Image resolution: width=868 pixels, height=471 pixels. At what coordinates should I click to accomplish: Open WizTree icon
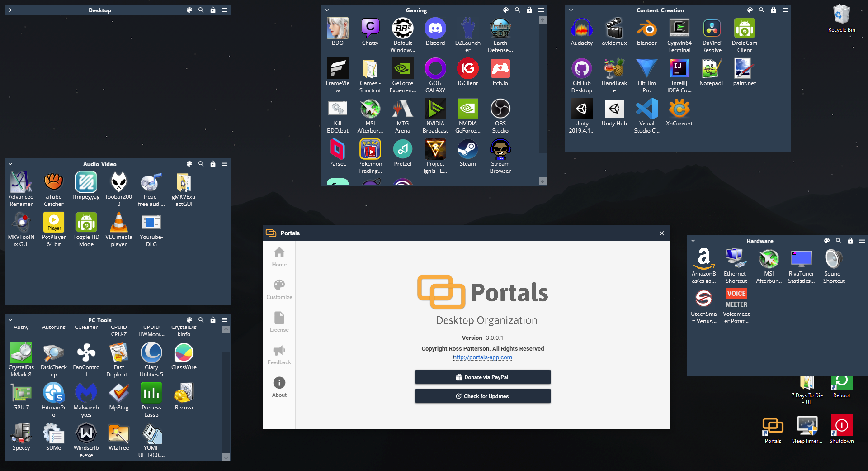coord(118,437)
